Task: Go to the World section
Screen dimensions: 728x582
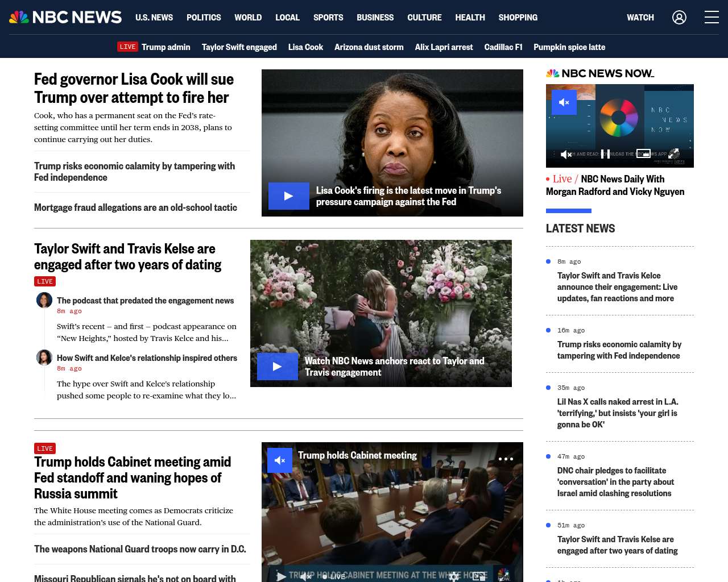Action: click(x=248, y=18)
